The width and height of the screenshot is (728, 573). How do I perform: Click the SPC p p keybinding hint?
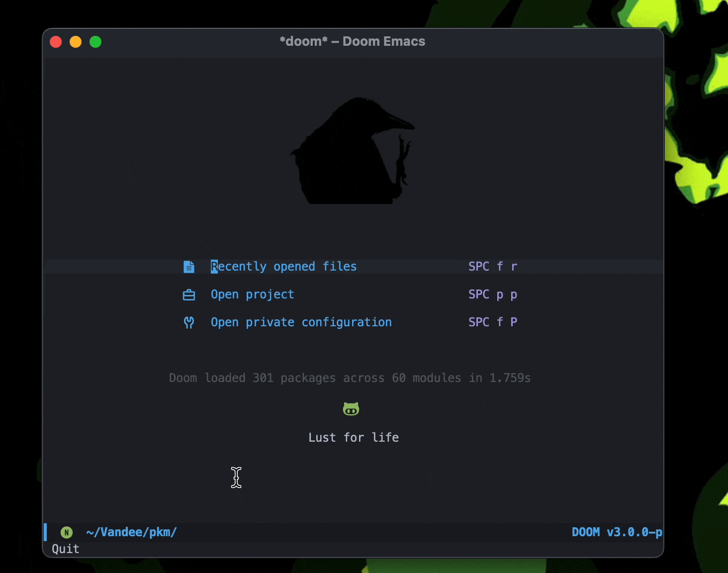[x=493, y=294]
